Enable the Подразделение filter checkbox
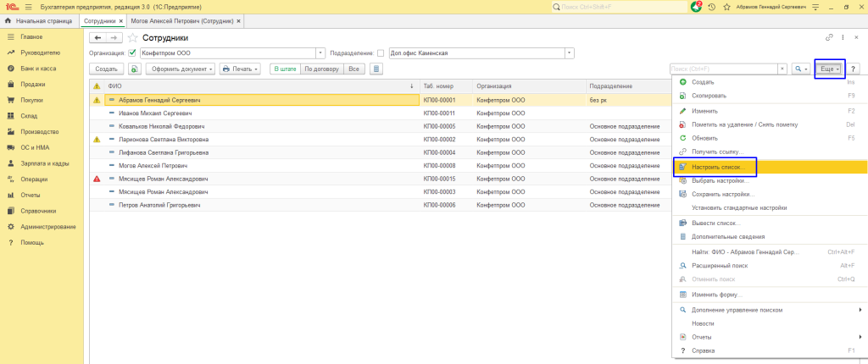868x364 pixels. (x=381, y=52)
